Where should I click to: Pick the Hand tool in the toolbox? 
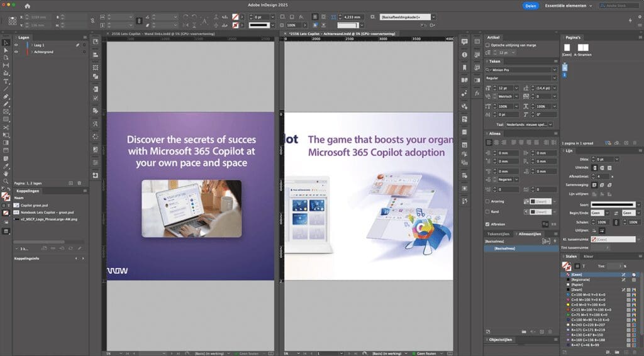6,172
